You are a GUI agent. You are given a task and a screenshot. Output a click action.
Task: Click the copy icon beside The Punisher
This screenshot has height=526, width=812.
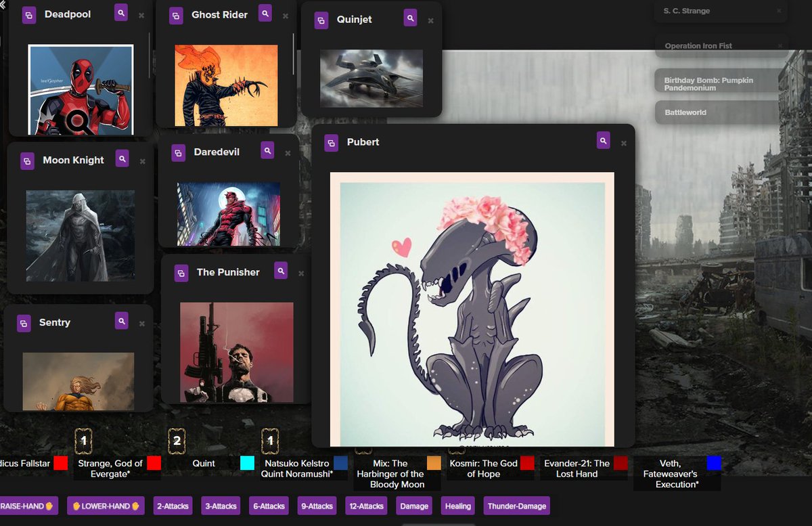(181, 273)
